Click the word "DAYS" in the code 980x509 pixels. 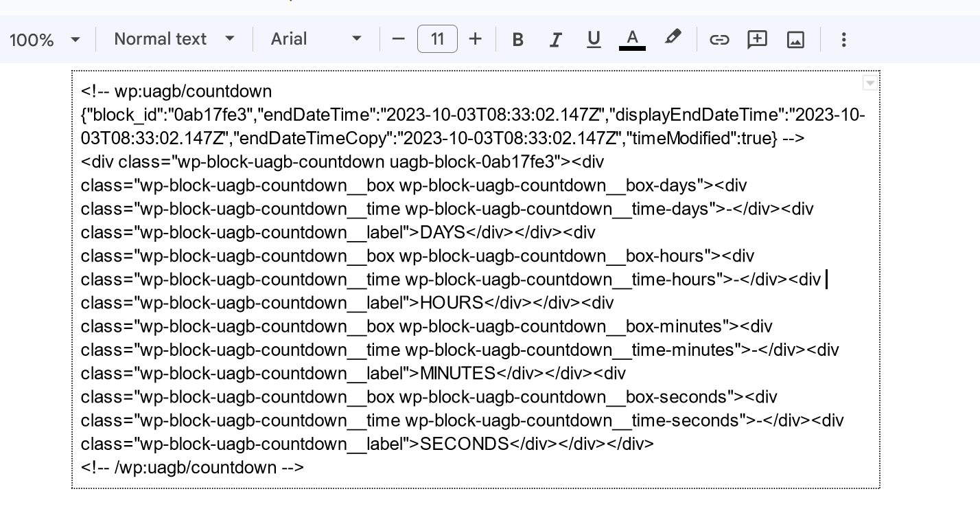pyautogui.click(x=443, y=232)
